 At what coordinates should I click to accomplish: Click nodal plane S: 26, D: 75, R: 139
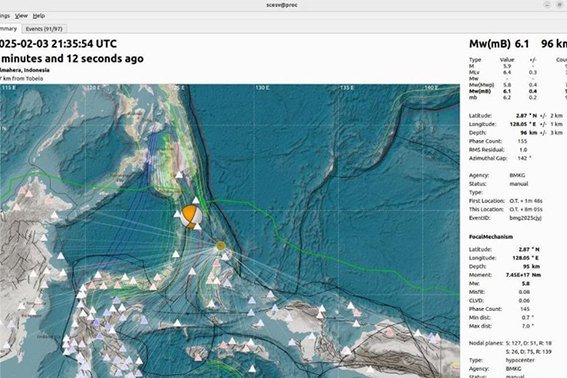pyautogui.click(x=528, y=352)
